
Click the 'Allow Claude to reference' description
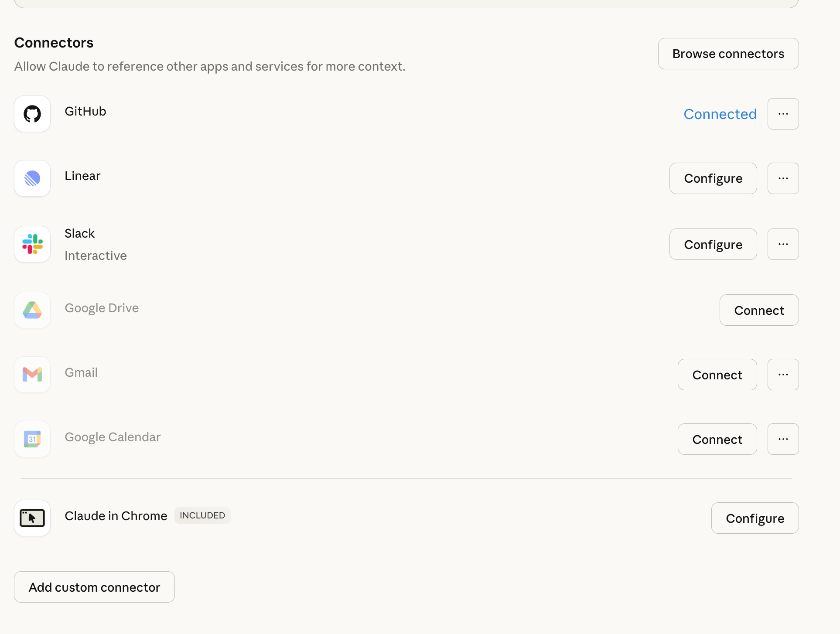coord(210,66)
